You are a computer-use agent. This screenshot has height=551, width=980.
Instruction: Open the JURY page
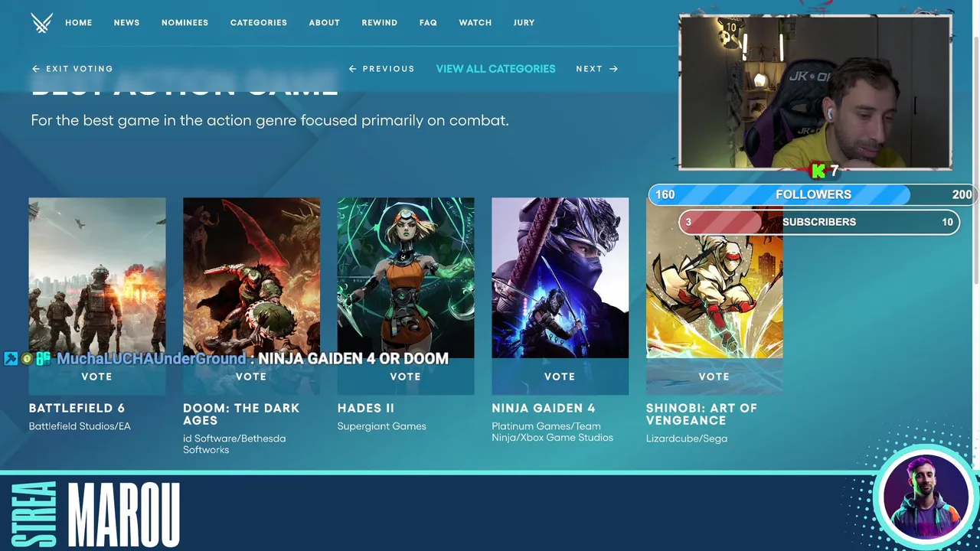pos(524,23)
